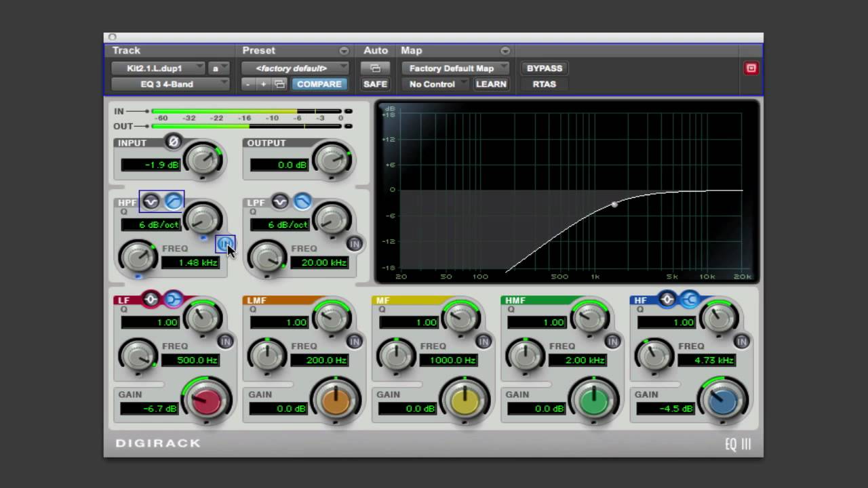
Task: Open the Factory Default Map dropdown
Action: 456,68
